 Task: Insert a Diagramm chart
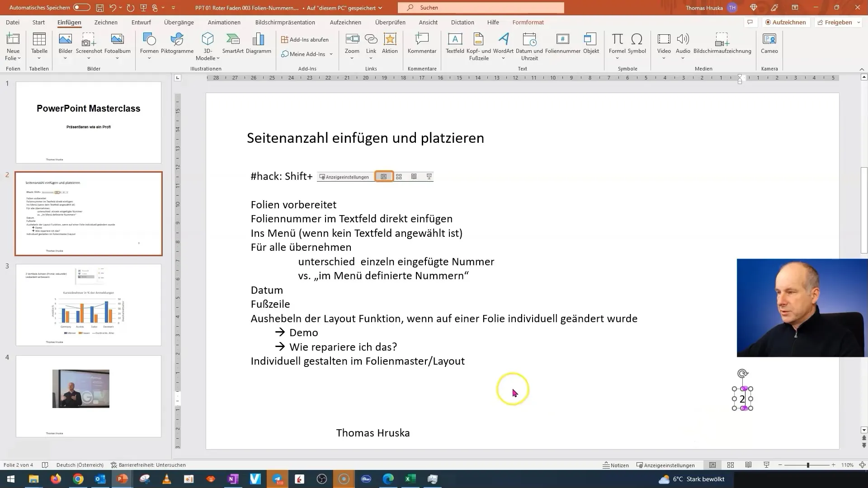pos(259,43)
